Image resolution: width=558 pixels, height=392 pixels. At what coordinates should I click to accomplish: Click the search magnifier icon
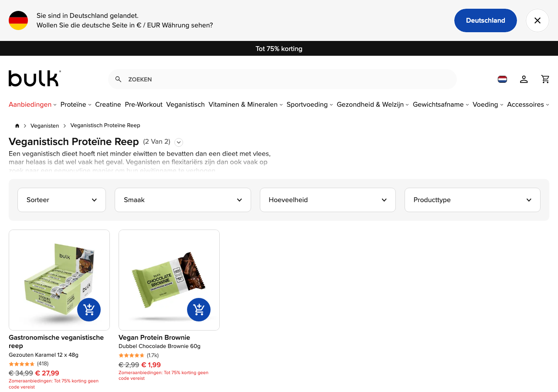tap(118, 79)
